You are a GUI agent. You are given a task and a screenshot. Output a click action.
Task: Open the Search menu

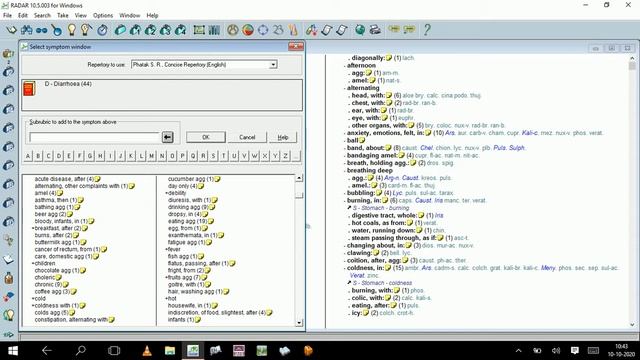click(42, 15)
